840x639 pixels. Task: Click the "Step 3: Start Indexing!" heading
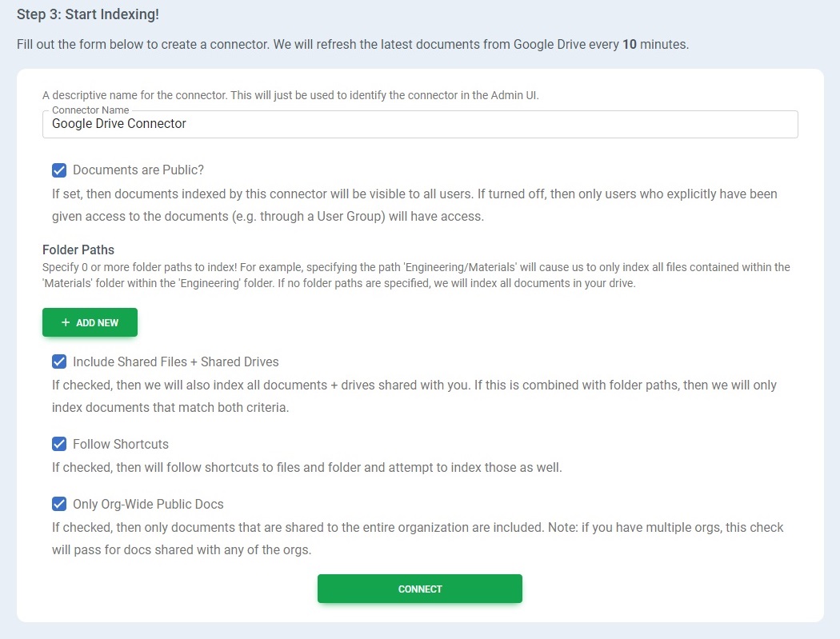(88, 14)
